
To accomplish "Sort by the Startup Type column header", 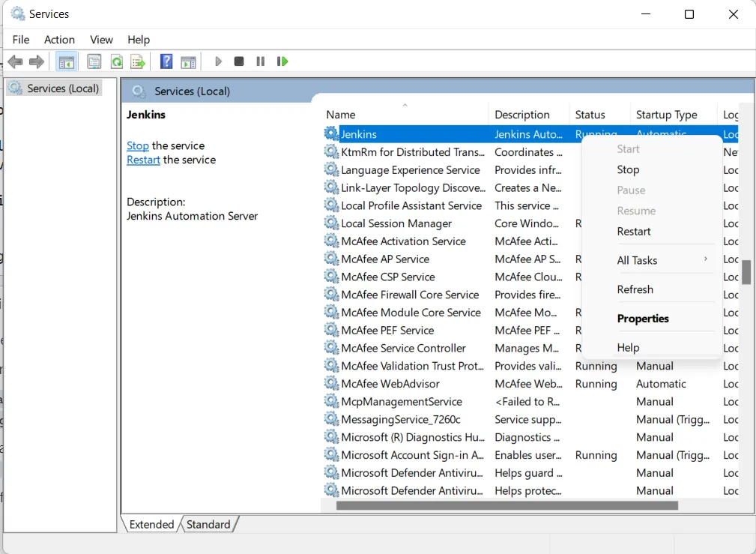I will 666,115.
